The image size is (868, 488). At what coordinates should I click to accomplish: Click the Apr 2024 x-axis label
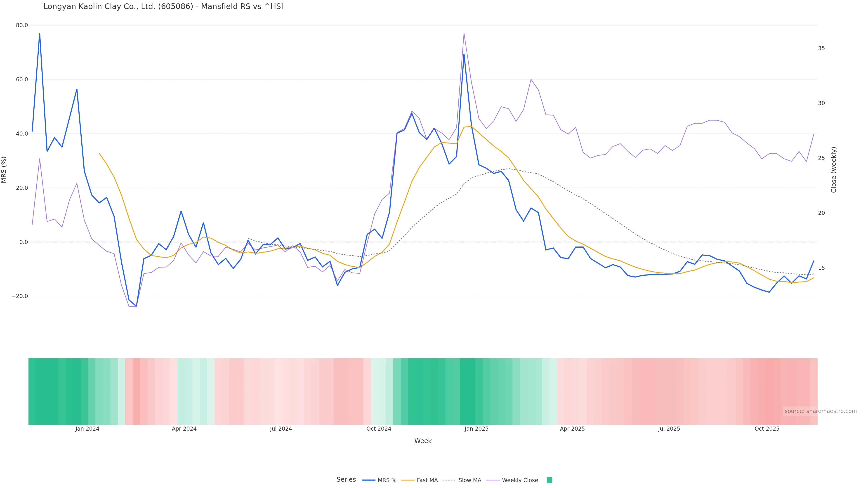(x=184, y=429)
